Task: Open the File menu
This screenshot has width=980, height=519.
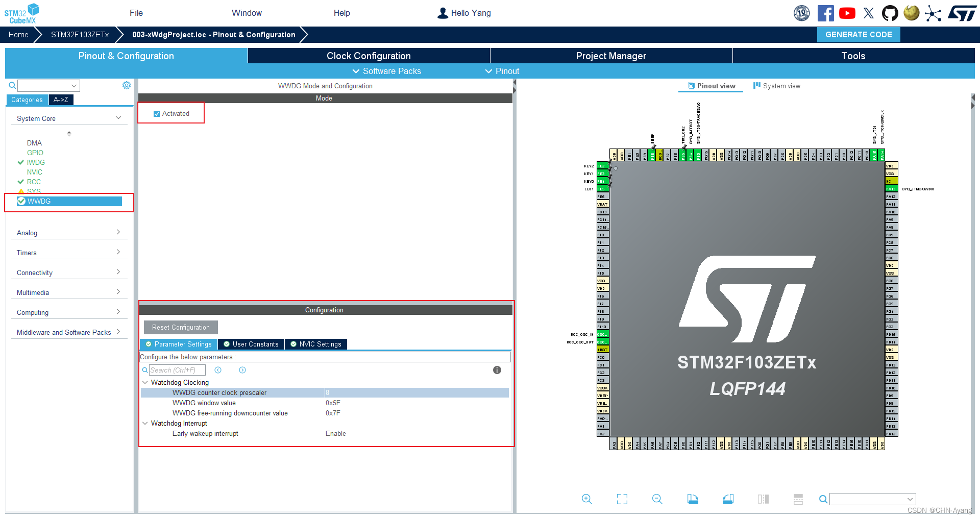Action: coord(136,13)
